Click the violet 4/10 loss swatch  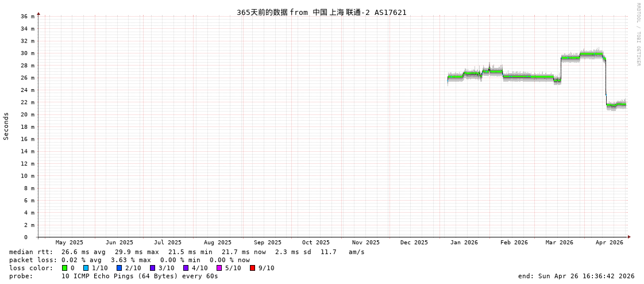186,268
